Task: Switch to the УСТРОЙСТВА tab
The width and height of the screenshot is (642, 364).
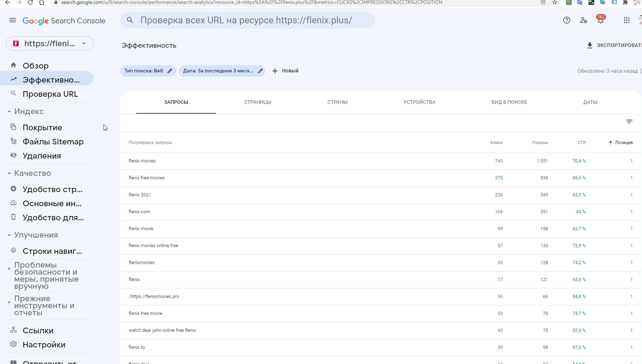Action: tap(419, 102)
